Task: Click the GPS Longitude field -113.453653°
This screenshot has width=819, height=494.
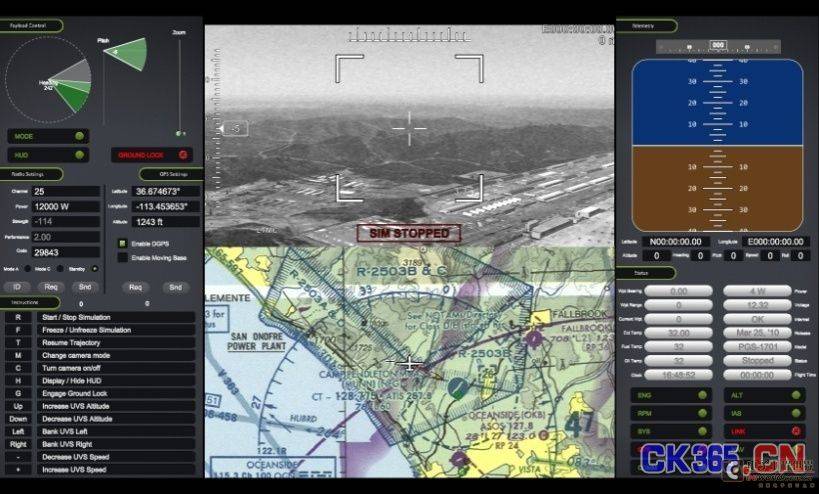Action: pyautogui.click(x=166, y=207)
